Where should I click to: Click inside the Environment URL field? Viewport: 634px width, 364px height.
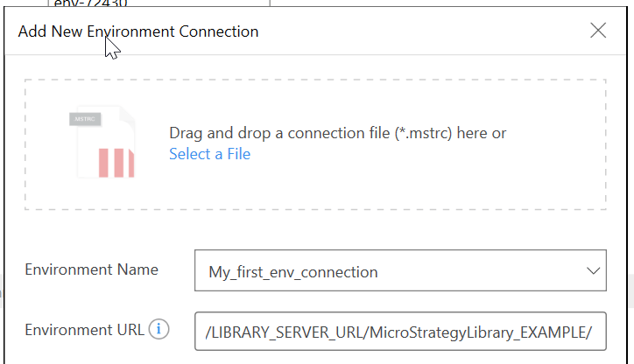click(400, 332)
